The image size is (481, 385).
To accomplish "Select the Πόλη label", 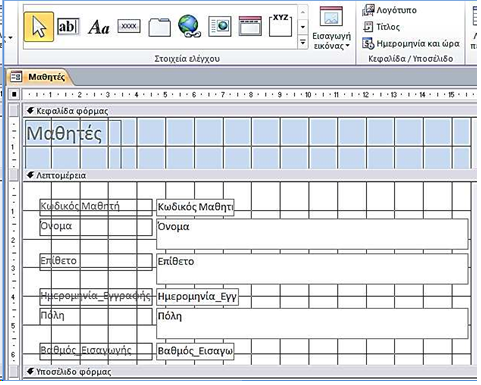I will tap(96, 317).
